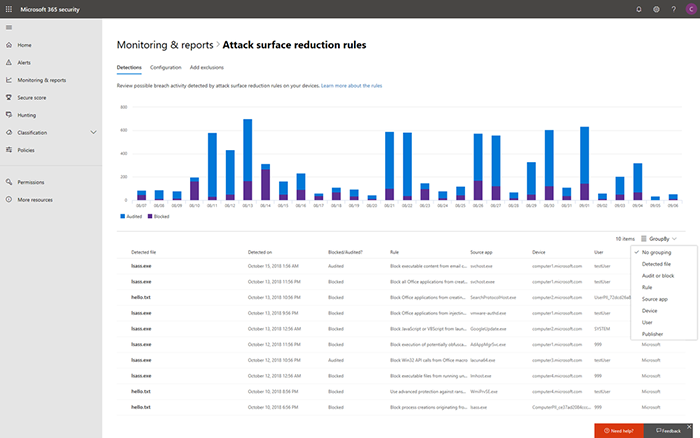Open notifications bell icon
This screenshot has height=438, width=700.
[x=640, y=8]
